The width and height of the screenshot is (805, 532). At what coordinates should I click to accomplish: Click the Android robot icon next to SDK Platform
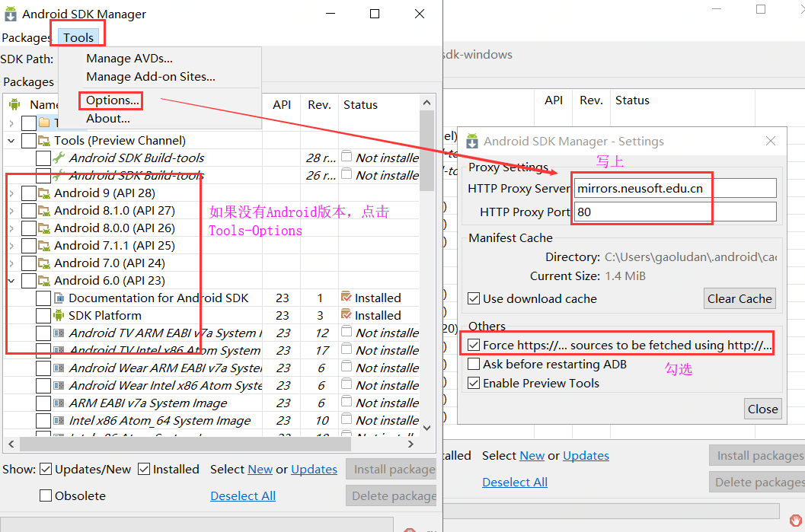(x=58, y=315)
